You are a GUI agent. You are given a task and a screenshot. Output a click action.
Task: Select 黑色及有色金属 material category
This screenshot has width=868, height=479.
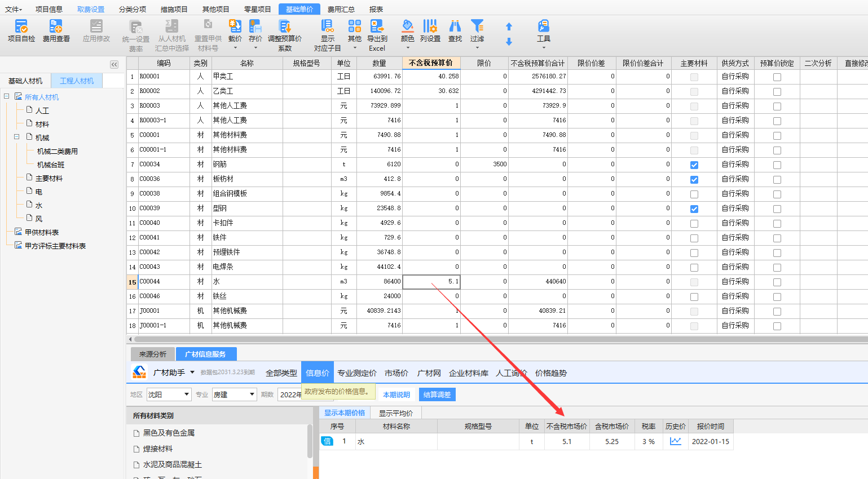click(x=168, y=433)
